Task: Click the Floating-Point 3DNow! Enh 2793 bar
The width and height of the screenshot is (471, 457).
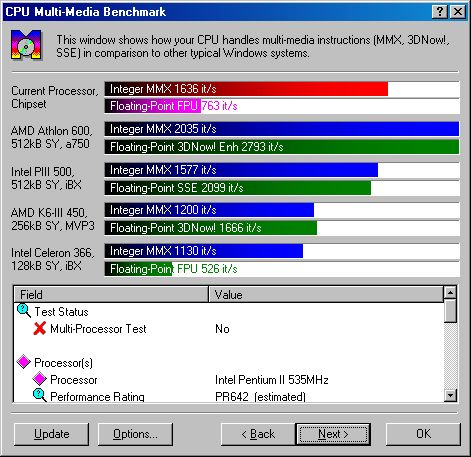Action: 282,147
